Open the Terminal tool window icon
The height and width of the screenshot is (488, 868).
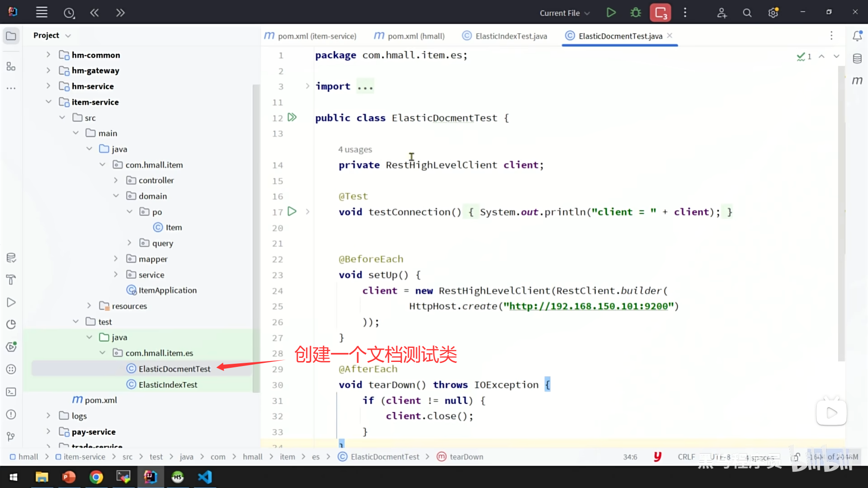tap(11, 392)
